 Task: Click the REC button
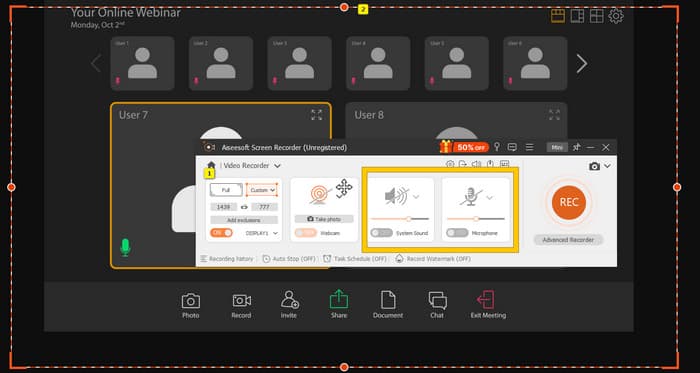(x=569, y=202)
